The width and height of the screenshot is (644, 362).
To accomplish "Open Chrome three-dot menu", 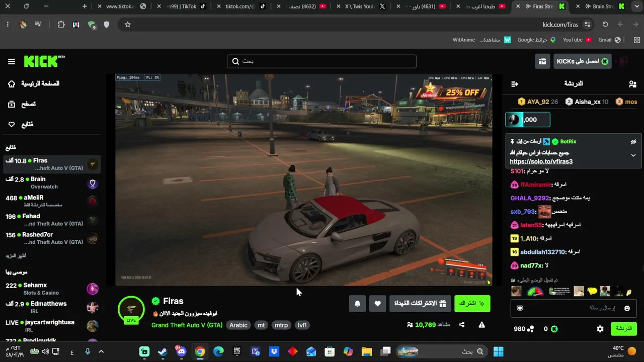I will (8, 25).
